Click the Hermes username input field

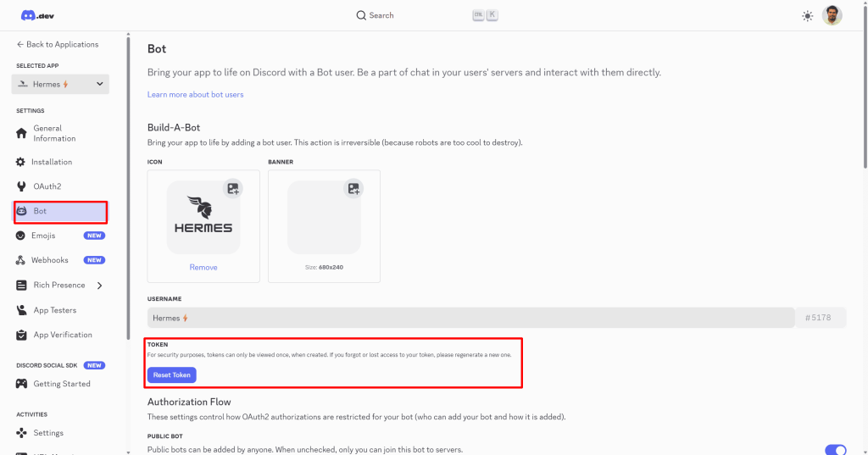[x=470, y=318]
